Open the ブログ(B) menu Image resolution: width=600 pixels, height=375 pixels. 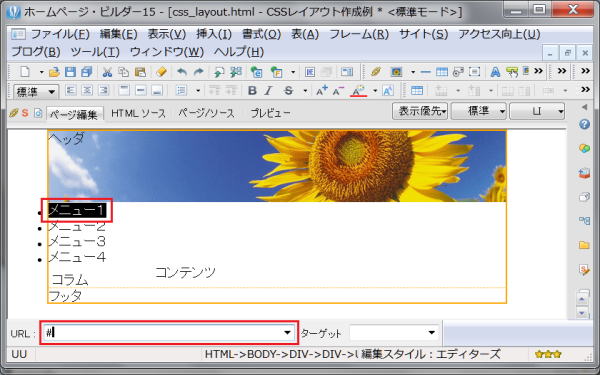[x=36, y=52]
